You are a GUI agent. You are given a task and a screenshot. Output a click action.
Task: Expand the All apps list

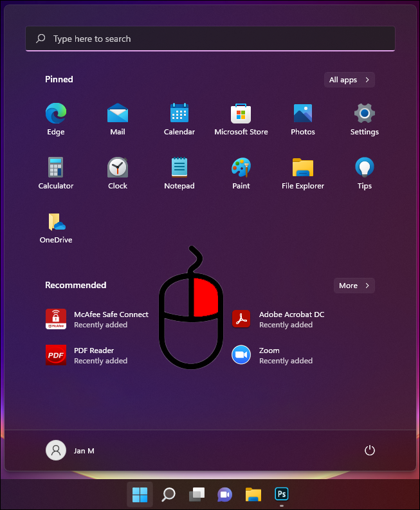click(x=349, y=80)
